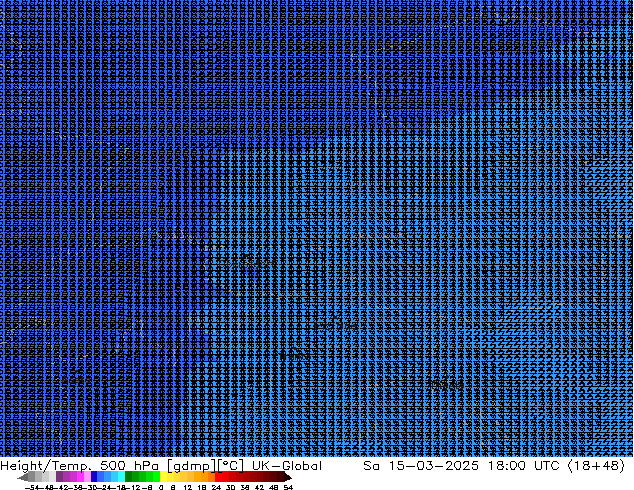Click the gray arrow at legend's cold end
Screen dimensions: 634x490
23,477
